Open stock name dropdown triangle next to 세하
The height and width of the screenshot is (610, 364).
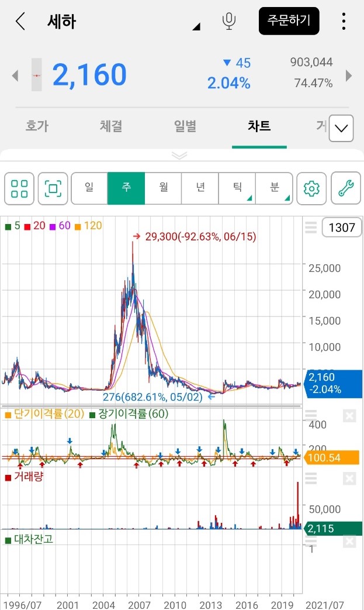pyautogui.click(x=196, y=26)
